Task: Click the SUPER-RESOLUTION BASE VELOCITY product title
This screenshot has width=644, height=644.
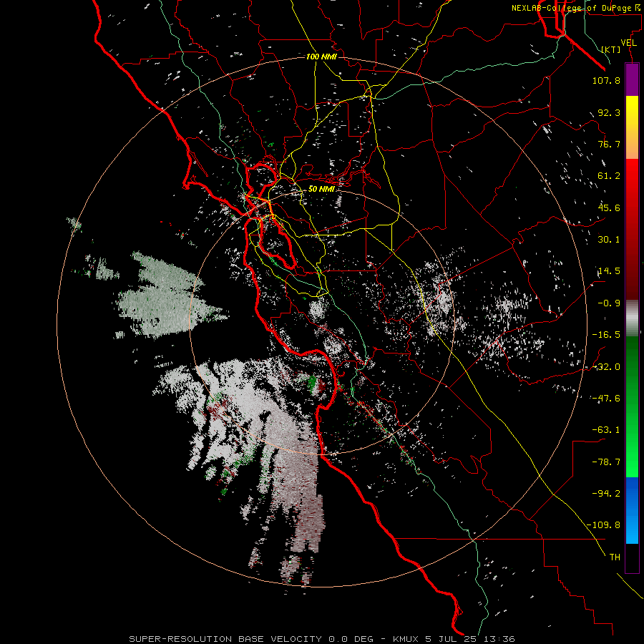Action: tap(225, 639)
